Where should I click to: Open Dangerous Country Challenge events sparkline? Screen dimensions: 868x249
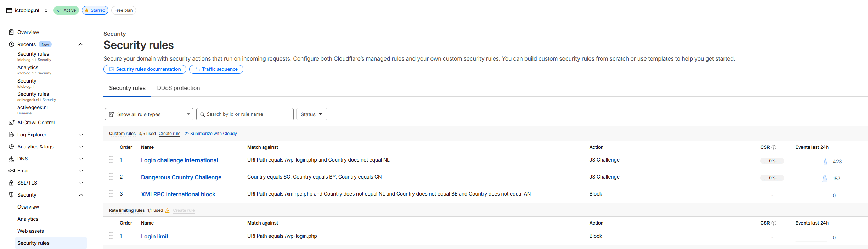coord(811,178)
